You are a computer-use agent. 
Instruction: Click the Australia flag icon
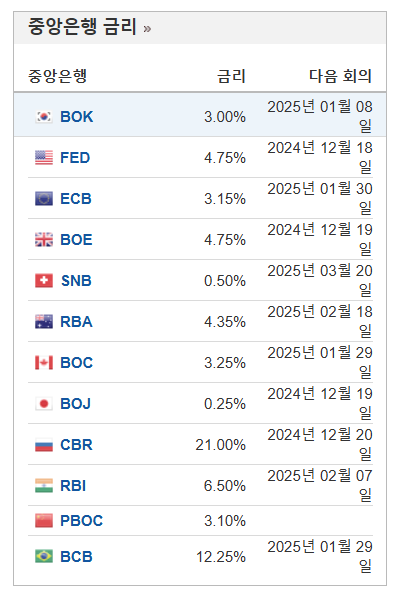[x=44, y=322]
